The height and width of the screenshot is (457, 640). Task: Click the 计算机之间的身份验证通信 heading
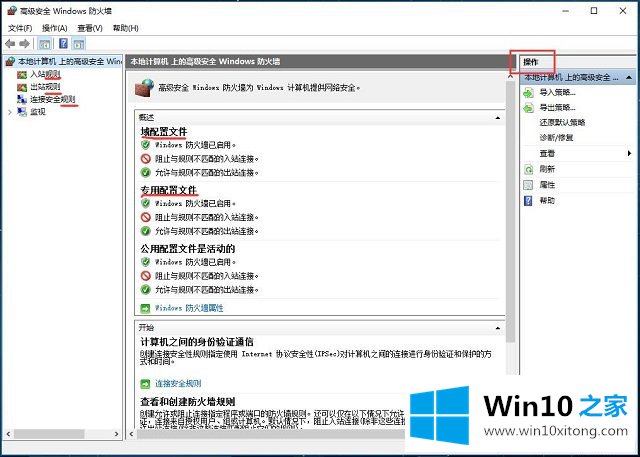[x=197, y=342]
